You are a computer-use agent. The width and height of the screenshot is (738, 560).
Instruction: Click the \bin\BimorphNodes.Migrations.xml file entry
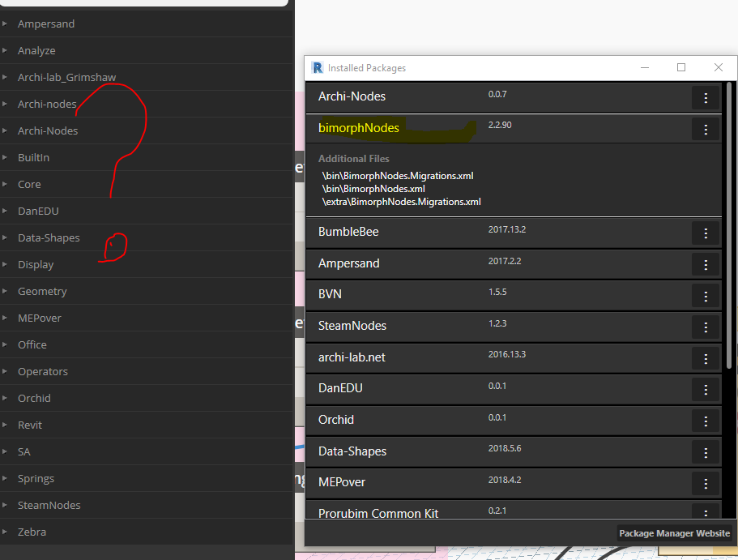(x=398, y=176)
